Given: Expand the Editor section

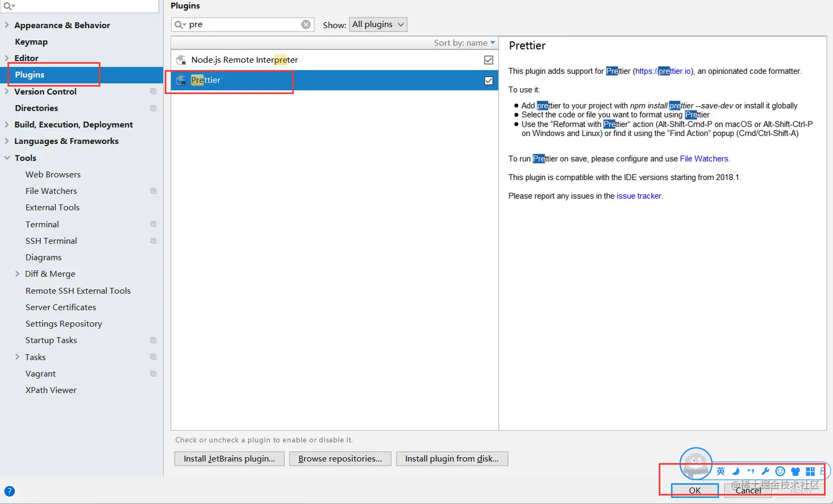Looking at the screenshot, I should tap(7, 58).
